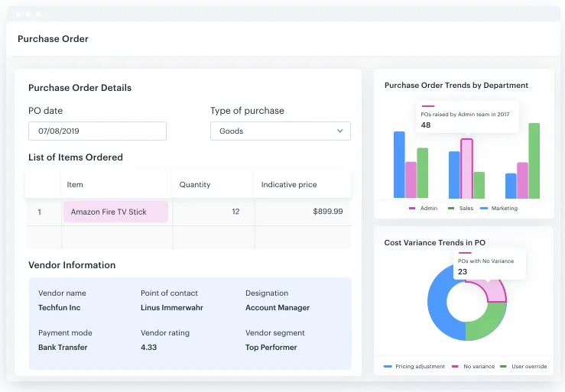Click the tall green Sales bar on right

coord(534,160)
